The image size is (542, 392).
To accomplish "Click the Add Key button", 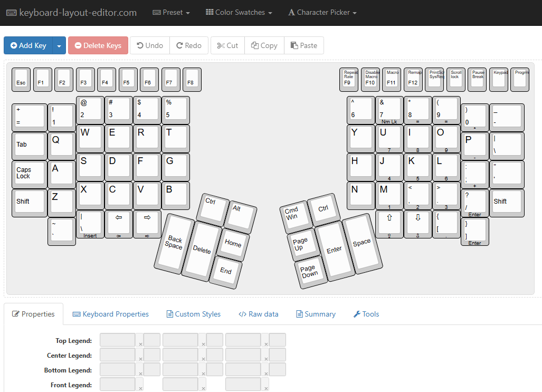I will pos(28,45).
